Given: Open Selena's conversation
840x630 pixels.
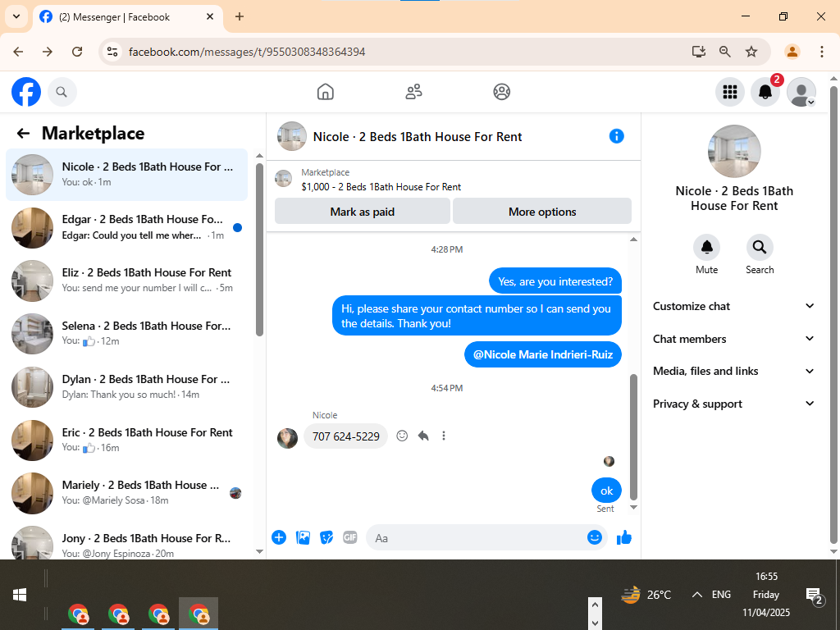Looking at the screenshot, I should (x=126, y=334).
